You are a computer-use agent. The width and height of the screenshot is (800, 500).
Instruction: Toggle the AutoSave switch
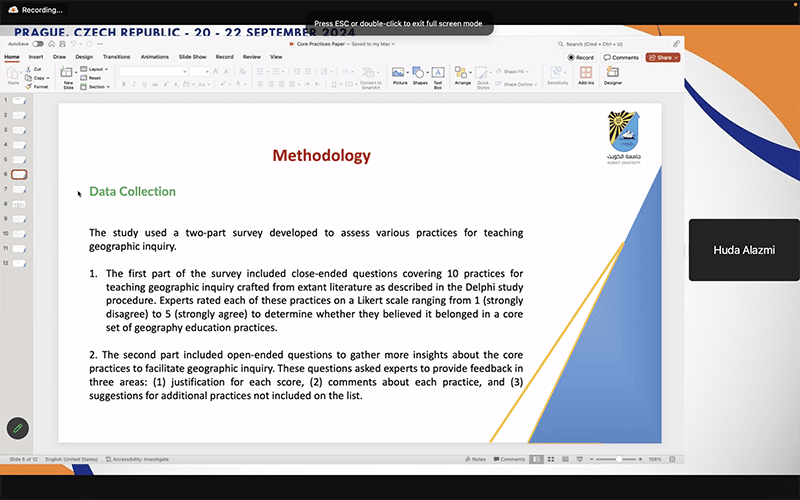click(38, 44)
